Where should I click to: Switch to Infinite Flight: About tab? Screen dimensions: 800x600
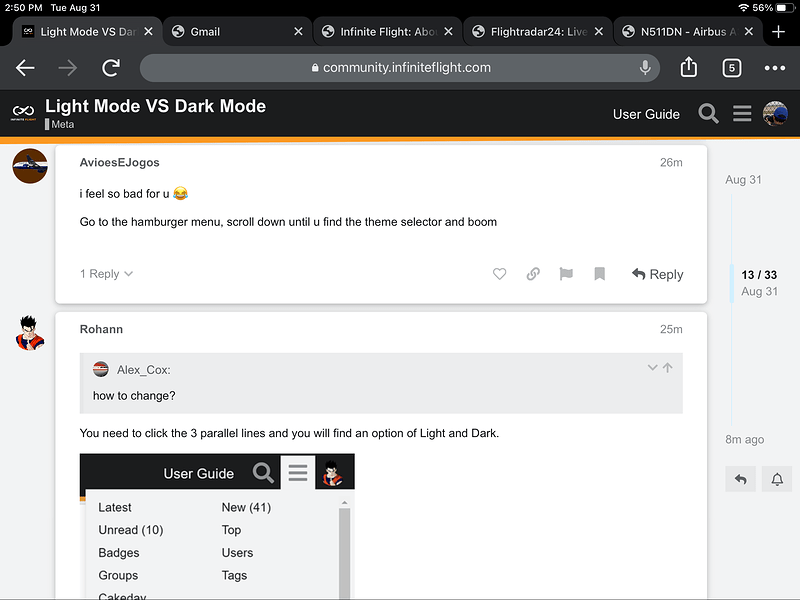coord(388,32)
